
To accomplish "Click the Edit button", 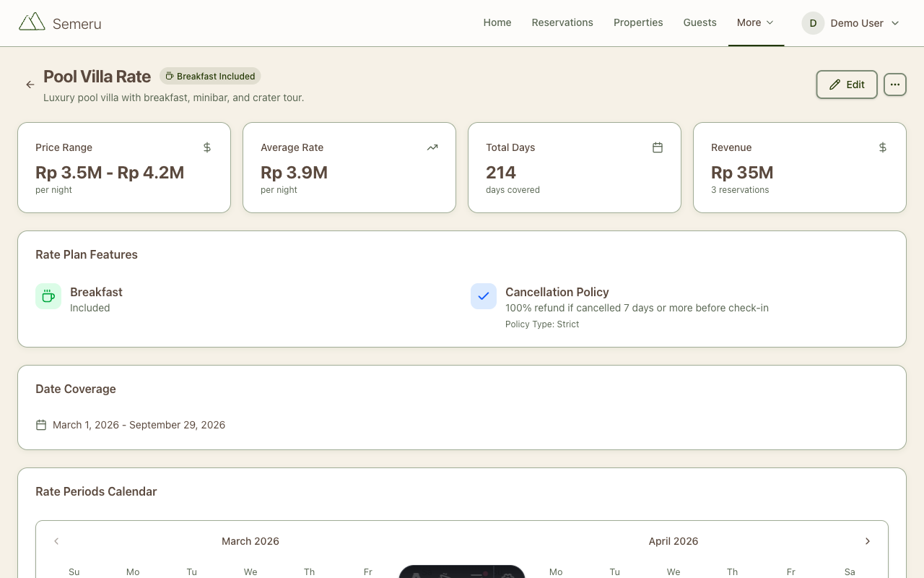I will [847, 85].
